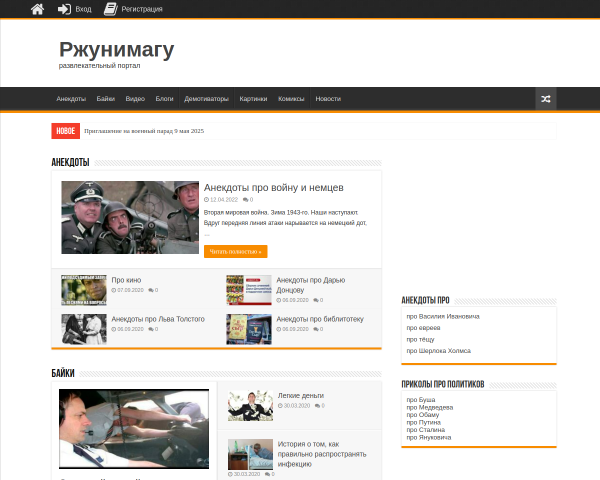Image resolution: width=600 pixels, height=480 pixels.
Task: Open Анекдоты про Дарью Донцову title
Action: [x=311, y=285]
